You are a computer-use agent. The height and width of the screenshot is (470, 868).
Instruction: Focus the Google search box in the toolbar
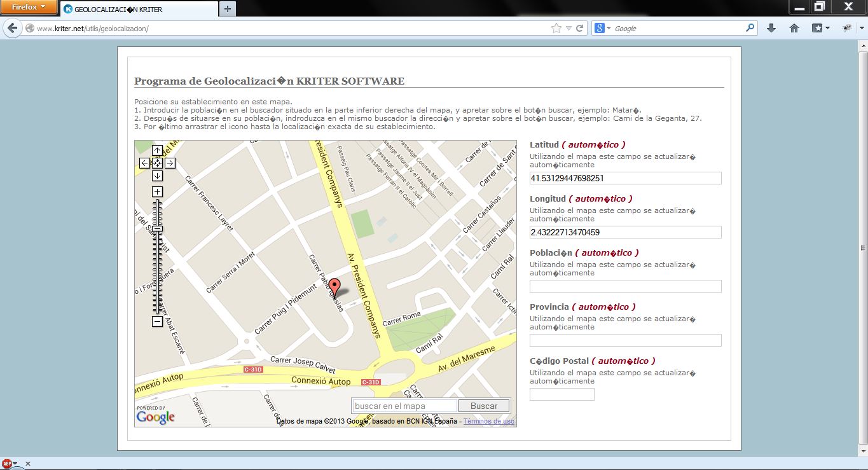[x=677, y=29]
